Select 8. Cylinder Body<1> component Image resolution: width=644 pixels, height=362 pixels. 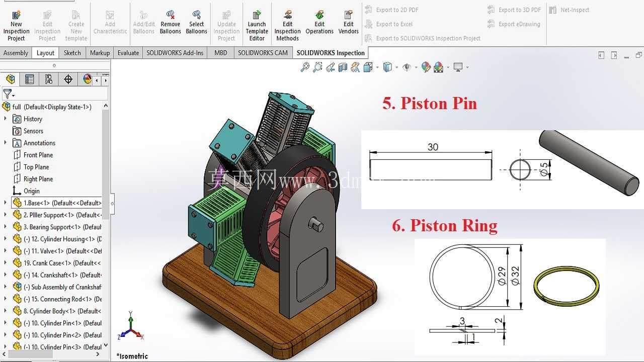pos(62,311)
